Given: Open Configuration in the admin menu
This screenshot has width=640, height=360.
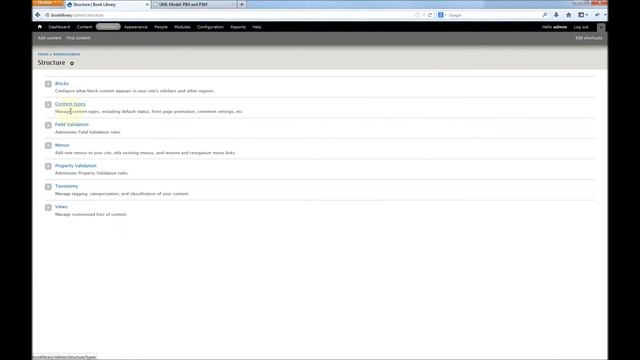Looking at the screenshot, I should [210, 27].
